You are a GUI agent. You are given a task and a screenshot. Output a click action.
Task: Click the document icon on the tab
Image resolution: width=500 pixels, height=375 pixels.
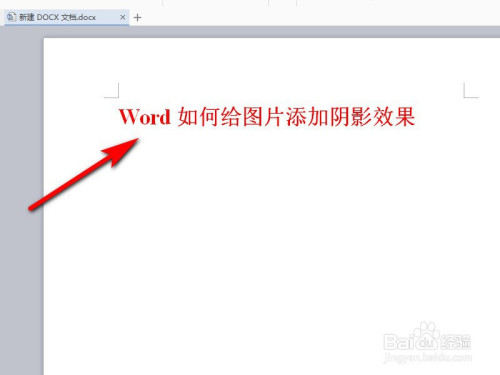coord(12,17)
